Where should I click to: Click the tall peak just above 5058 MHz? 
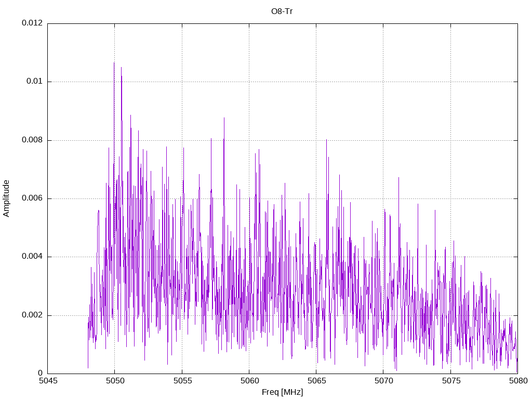pos(224,118)
